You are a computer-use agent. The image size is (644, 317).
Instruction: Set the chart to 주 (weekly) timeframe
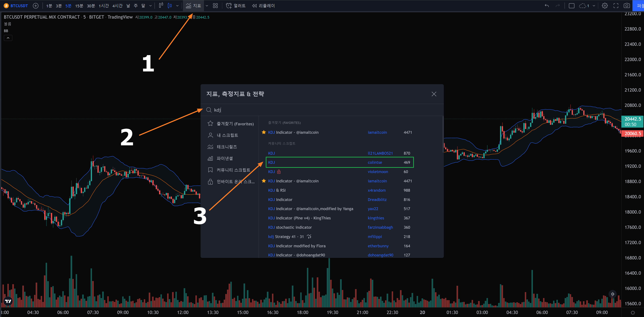(136, 6)
